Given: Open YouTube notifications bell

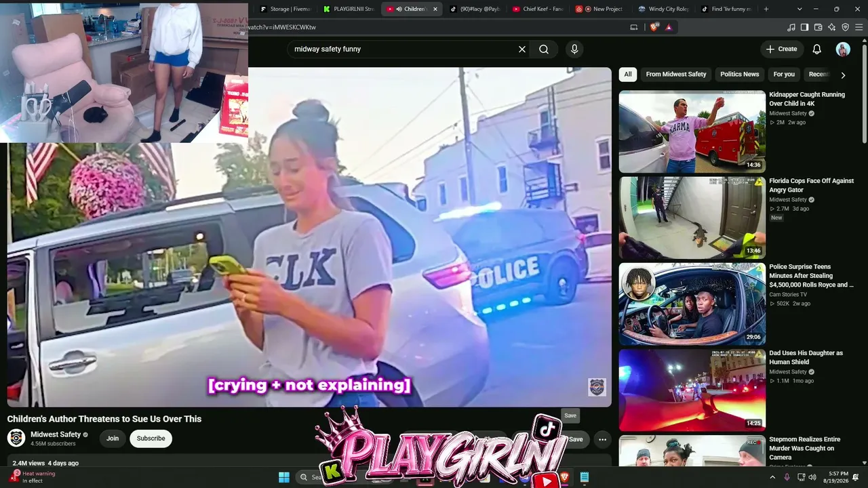Looking at the screenshot, I should coord(817,49).
